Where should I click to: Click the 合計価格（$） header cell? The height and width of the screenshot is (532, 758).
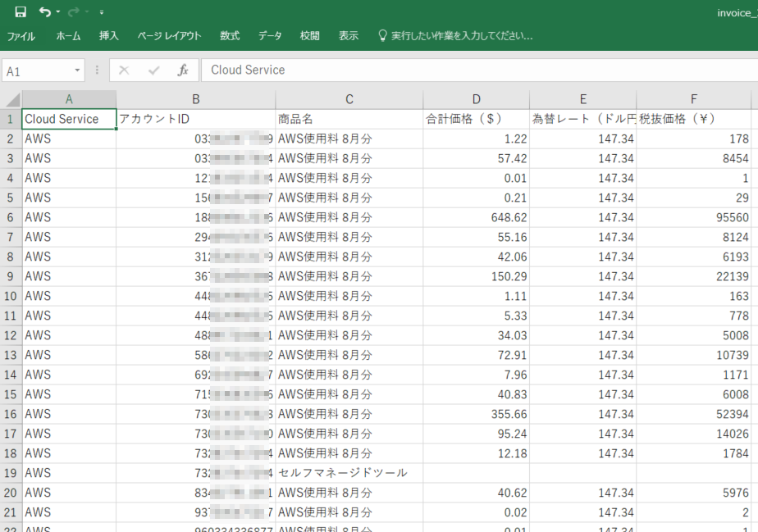(476, 119)
